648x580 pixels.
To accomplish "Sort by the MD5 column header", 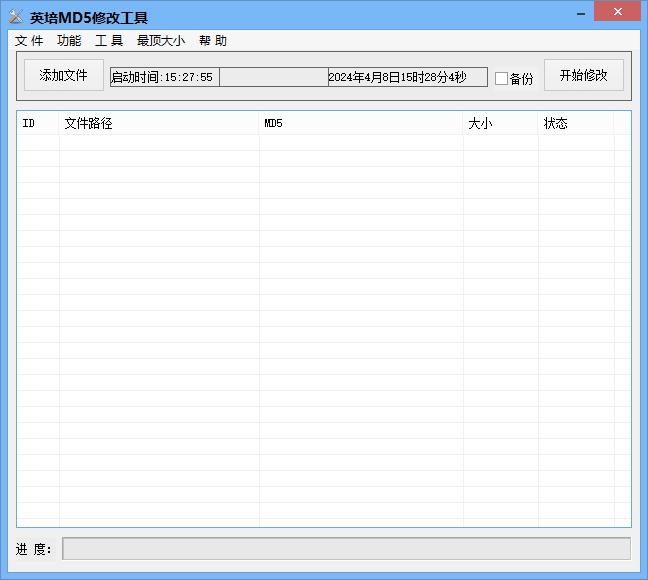I will click(361, 123).
